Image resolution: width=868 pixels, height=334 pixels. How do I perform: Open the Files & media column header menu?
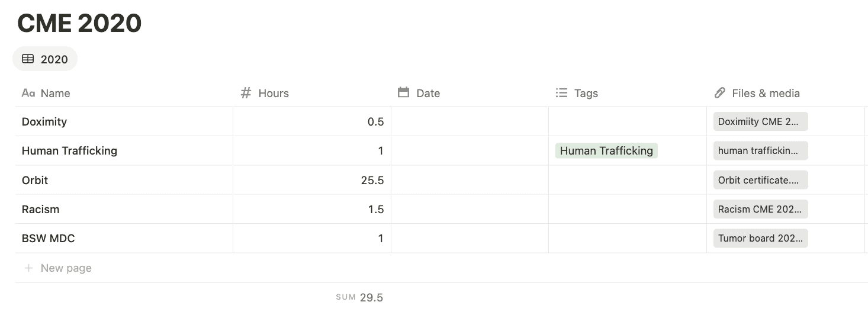[x=786, y=93]
